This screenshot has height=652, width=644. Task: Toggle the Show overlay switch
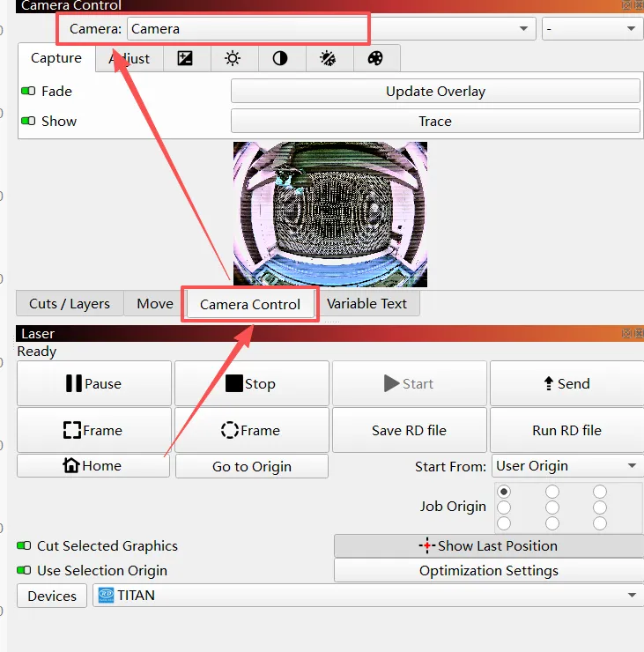[28, 121]
